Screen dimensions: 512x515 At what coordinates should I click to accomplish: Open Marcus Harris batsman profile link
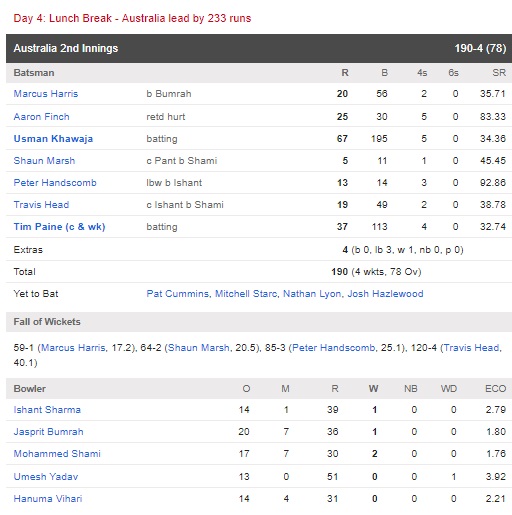click(x=46, y=94)
